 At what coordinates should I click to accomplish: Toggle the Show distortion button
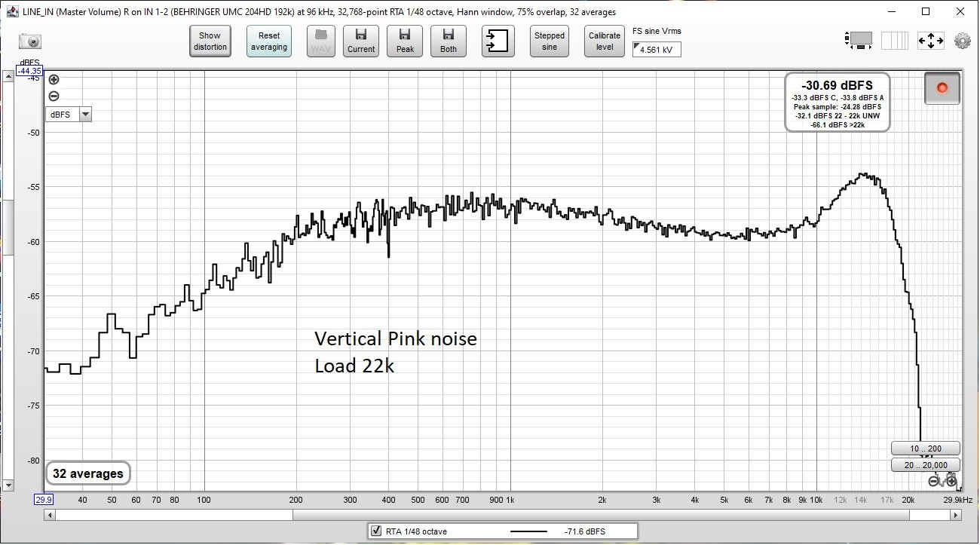210,41
